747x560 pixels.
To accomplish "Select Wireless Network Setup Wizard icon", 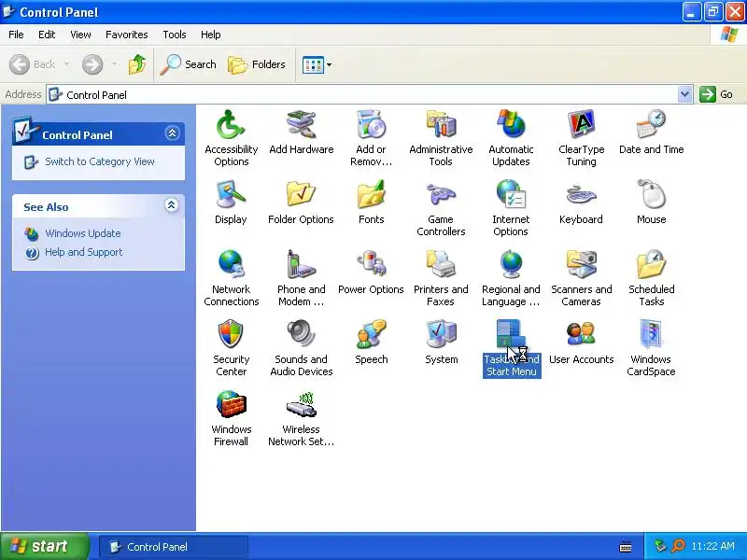I will click(301, 404).
